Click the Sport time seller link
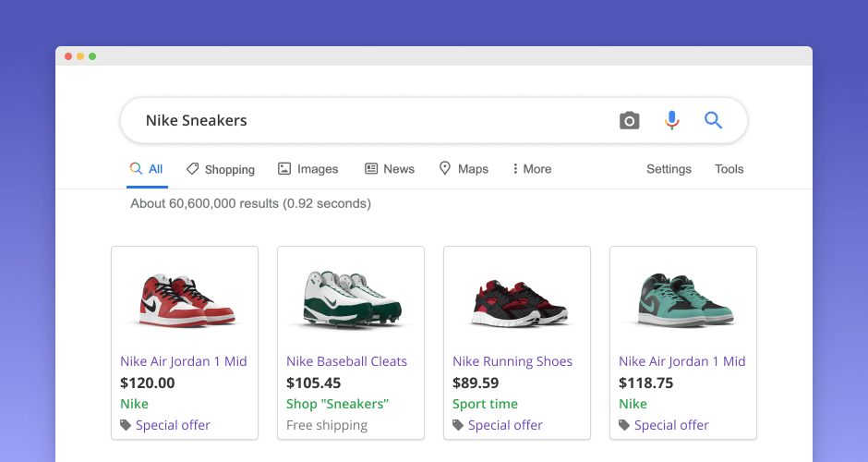The image size is (868, 462). coord(485,404)
